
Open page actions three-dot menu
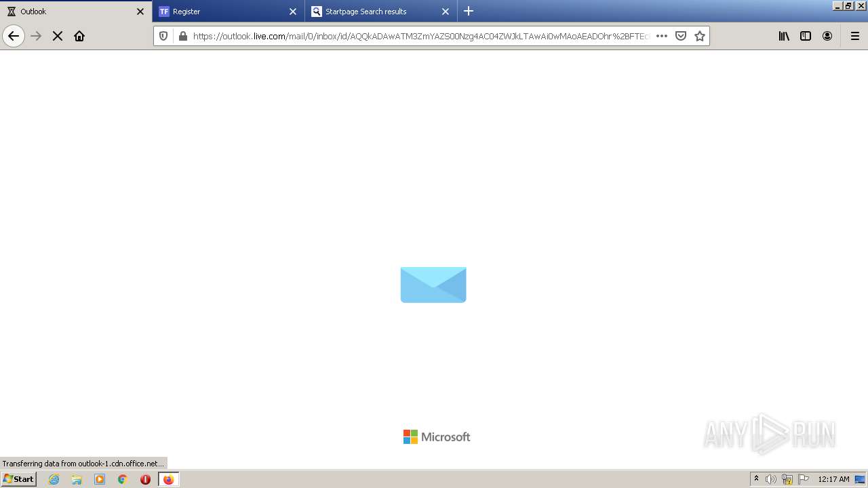click(662, 36)
